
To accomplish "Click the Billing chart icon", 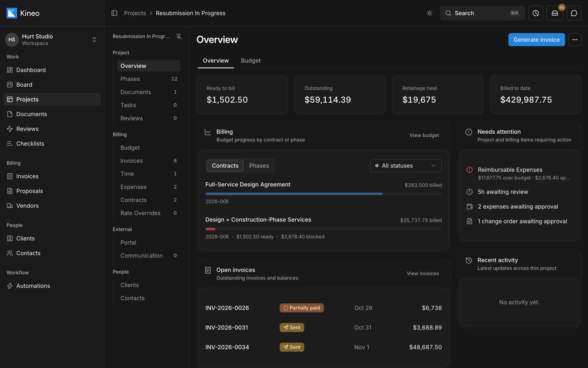I will [208, 132].
